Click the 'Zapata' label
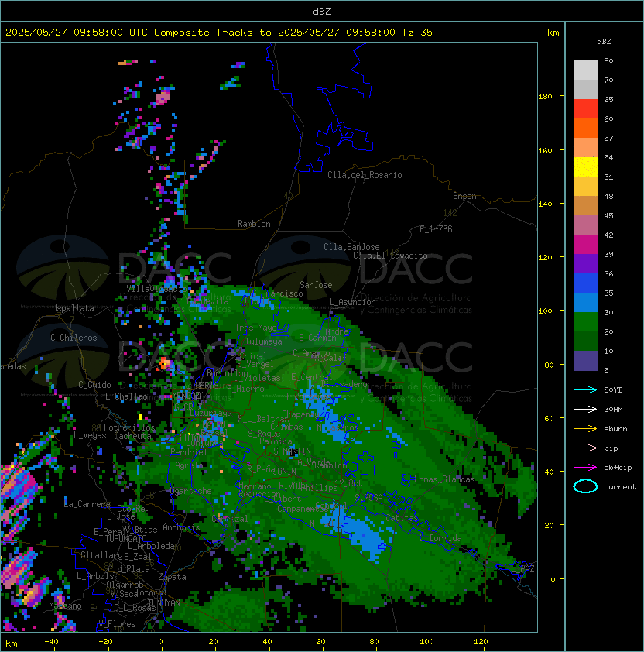Screen dimensions: 644x652 (172, 577)
